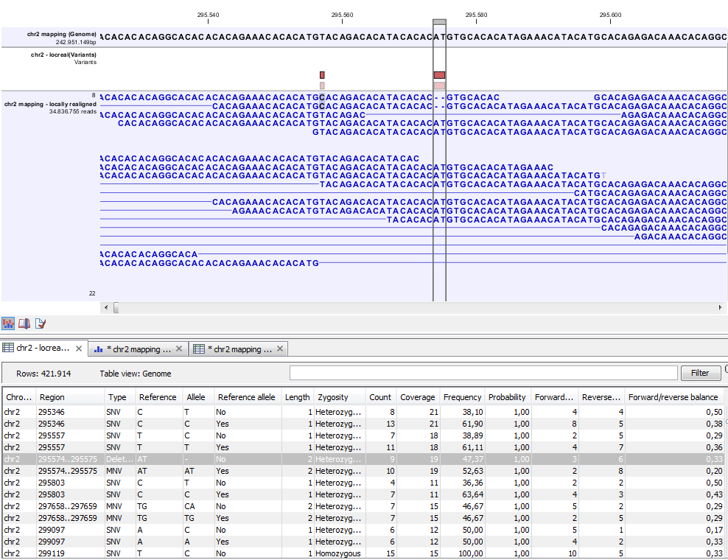Screen dimensions: 728x560
Task: Click right arrow of mapping horizontal scrollbar
Action: pyautogui.click(x=721, y=307)
